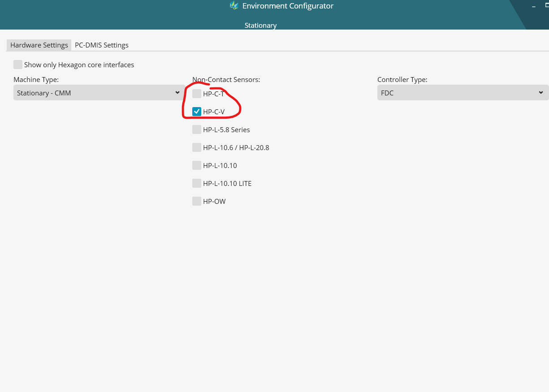Screen dimensions: 549x392
Task: Check the HP-OW sensor option
Action: (197, 201)
